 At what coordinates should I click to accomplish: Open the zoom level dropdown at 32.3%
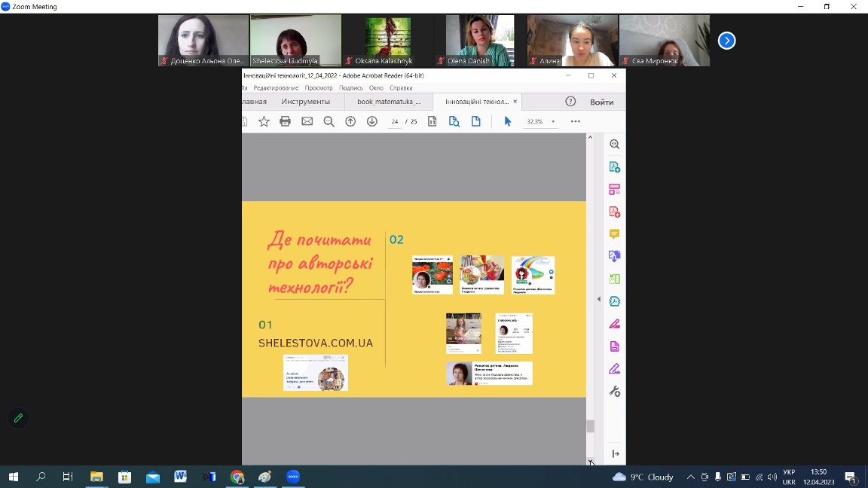[x=553, y=121]
